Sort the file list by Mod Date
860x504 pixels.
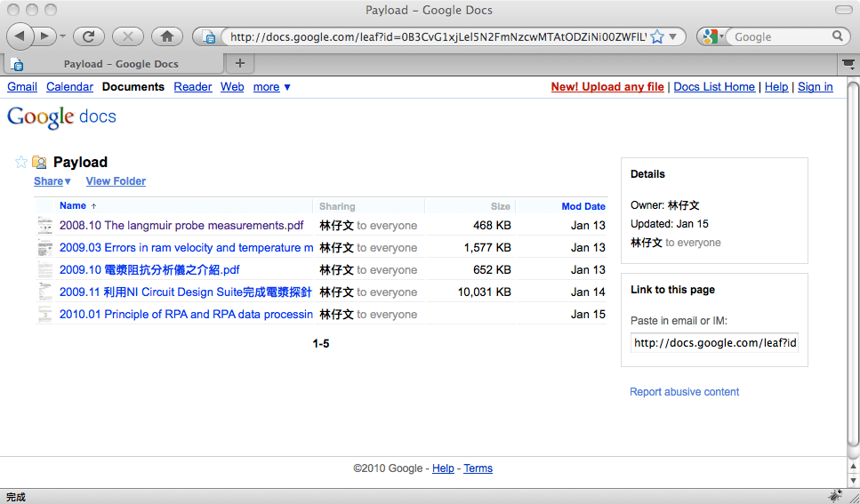pyautogui.click(x=583, y=206)
